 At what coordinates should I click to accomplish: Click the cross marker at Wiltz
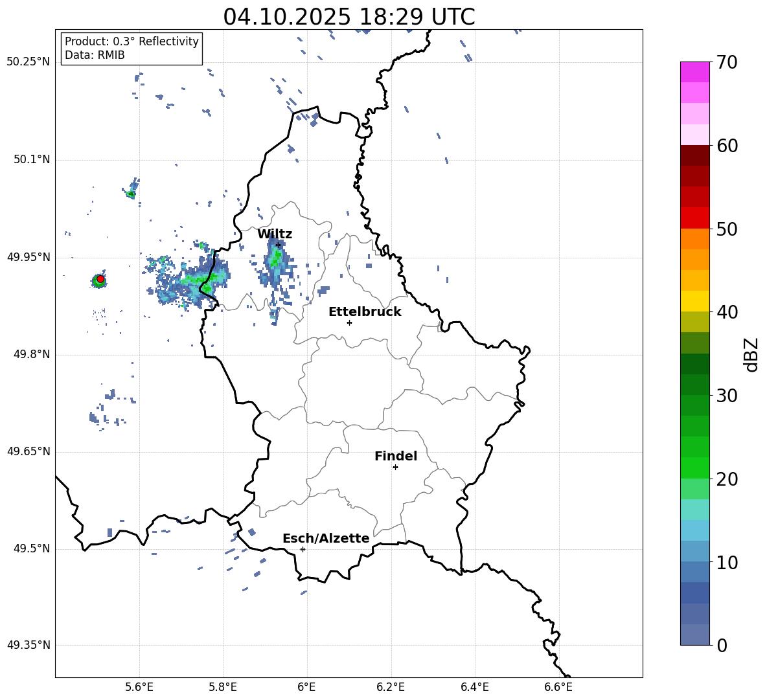[x=279, y=245]
